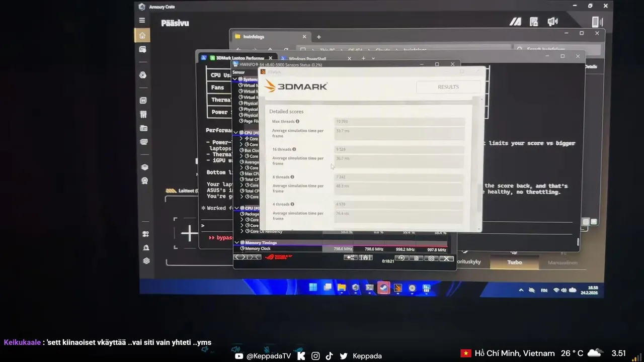Click the ASUS slash logo icon in Armoury Crate header
The width and height of the screenshot is (644, 362).
pos(515,22)
